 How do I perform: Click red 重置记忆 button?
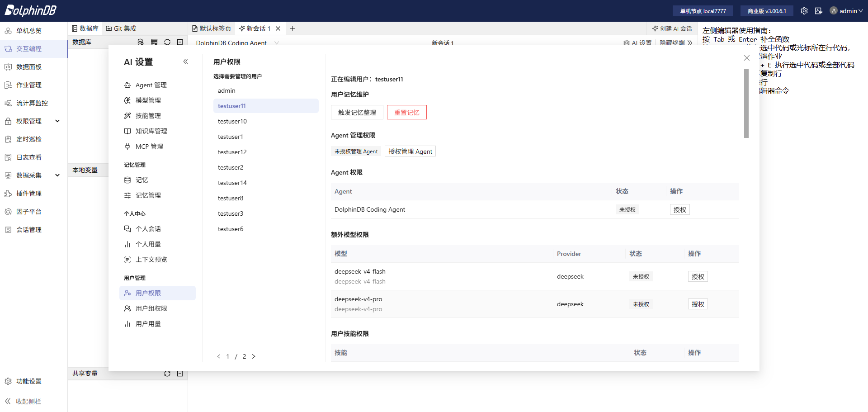[x=407, y=113]
